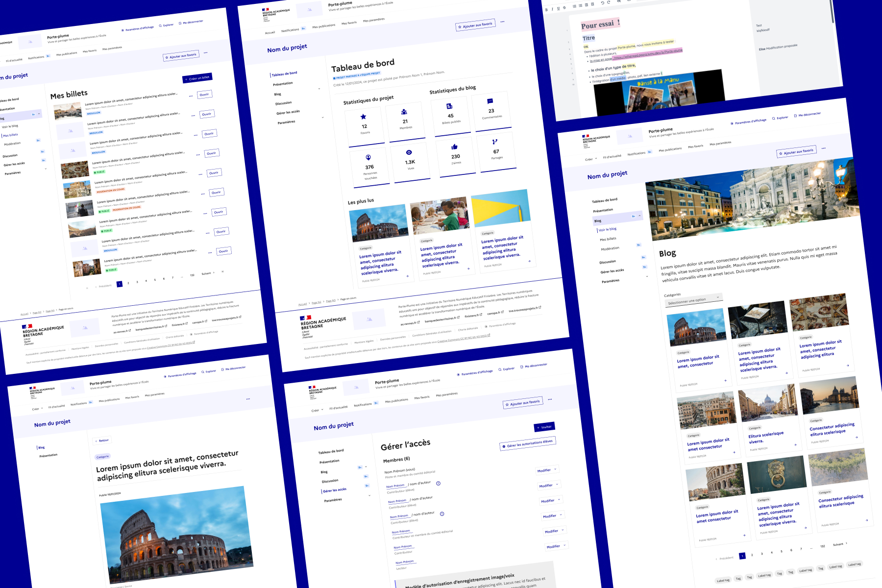The width and height of the screenshot is (882, 588).
Task: Click the info icon beside the first contributor
Action: (x=438, y=483)
